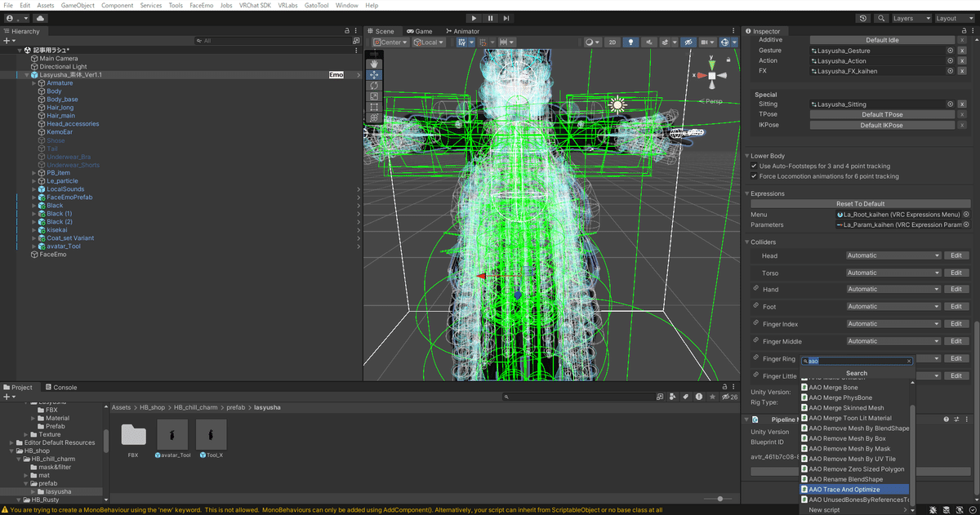Open the FaceEmo menu in menu bar
Image resolution: width=980 pixels, height=515 pixels.
(x=201, y=5)
